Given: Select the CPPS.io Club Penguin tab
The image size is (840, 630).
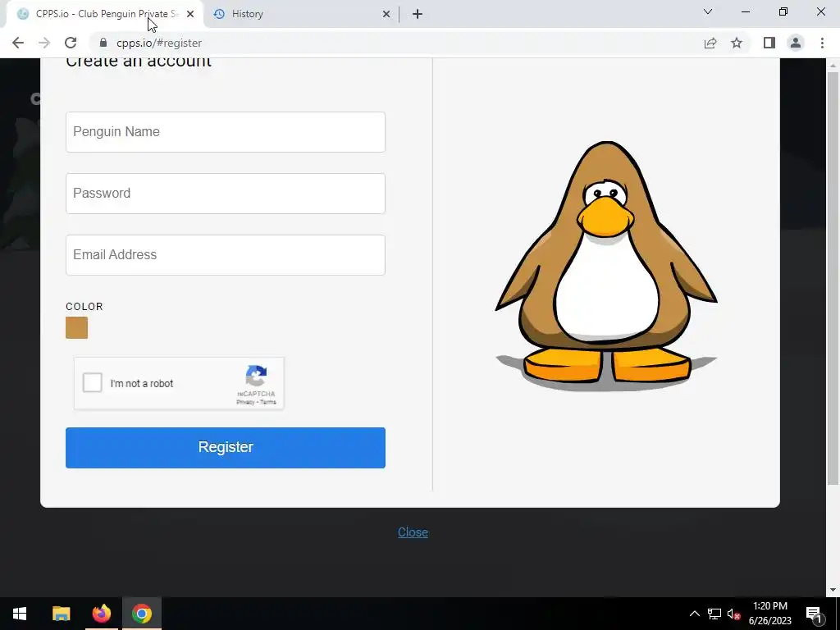Looking at the screenshot, I should pos(104,14).
